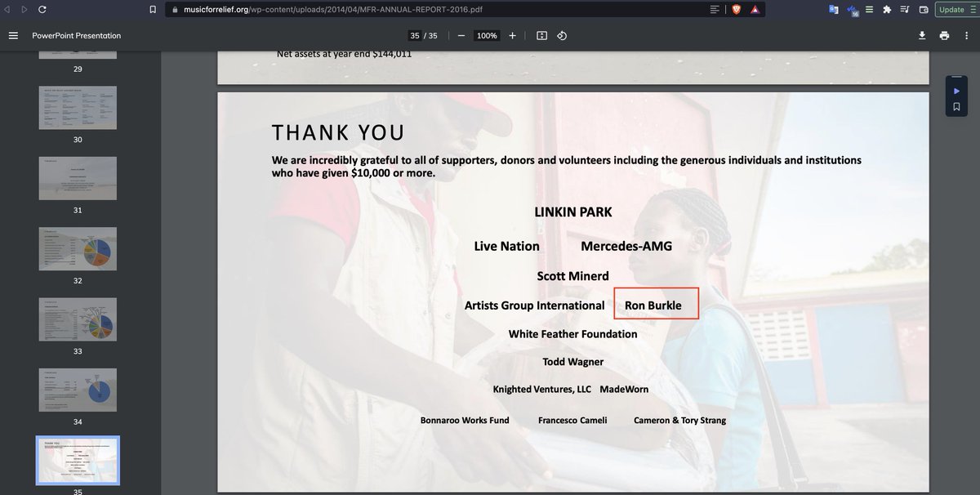
Task: Click the PDF page number field
Action: click(x=414, y=36)
